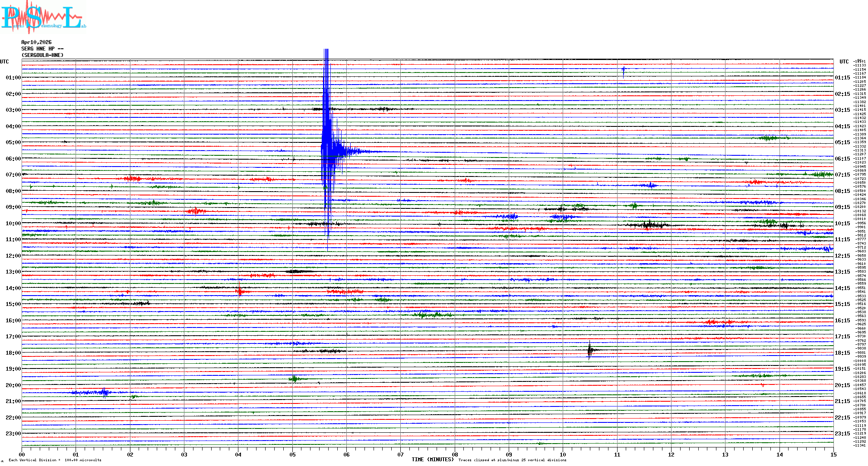
Task: Click the PSL Seismology Lab logo
Action: coord(43,17)
